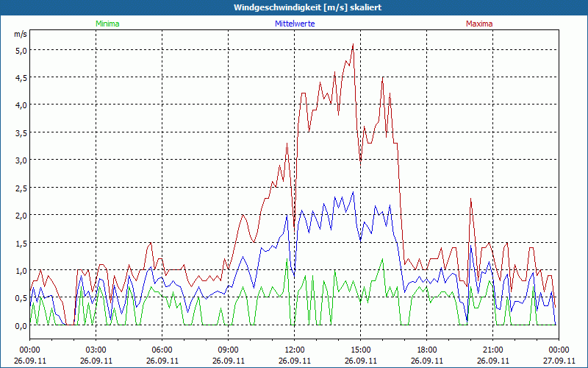
Task: Click the red Maxima spike before 21:00
Action: coord(470,199)
